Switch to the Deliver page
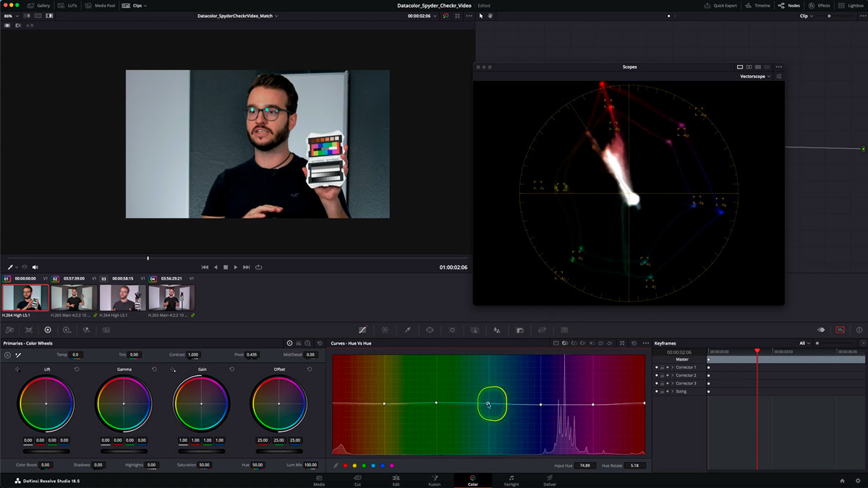Image resolution: width=868 pixels, height=488 pixels. (x=550, y=481)
